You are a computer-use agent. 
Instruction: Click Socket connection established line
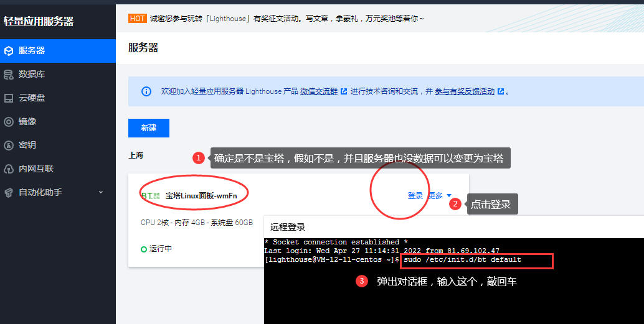coord(336,243)
